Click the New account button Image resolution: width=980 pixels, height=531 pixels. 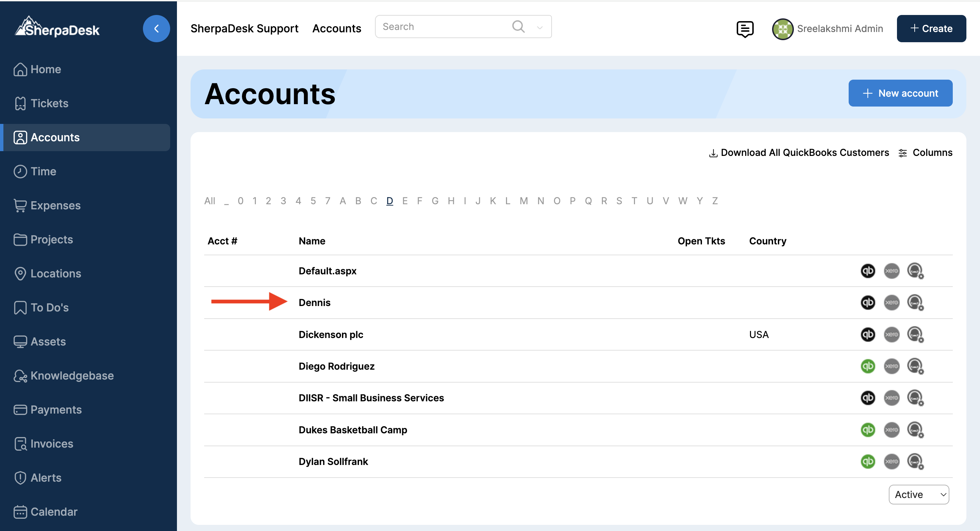[900, 93]
